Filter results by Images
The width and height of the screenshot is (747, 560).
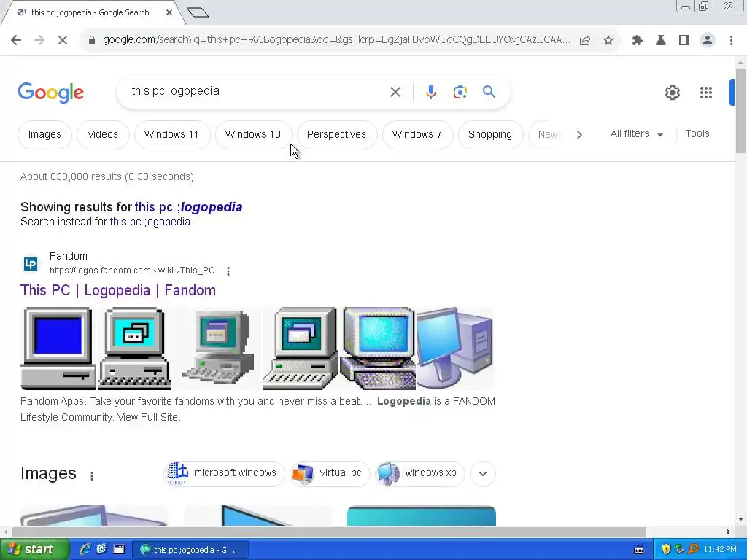(x=44, y=135)
